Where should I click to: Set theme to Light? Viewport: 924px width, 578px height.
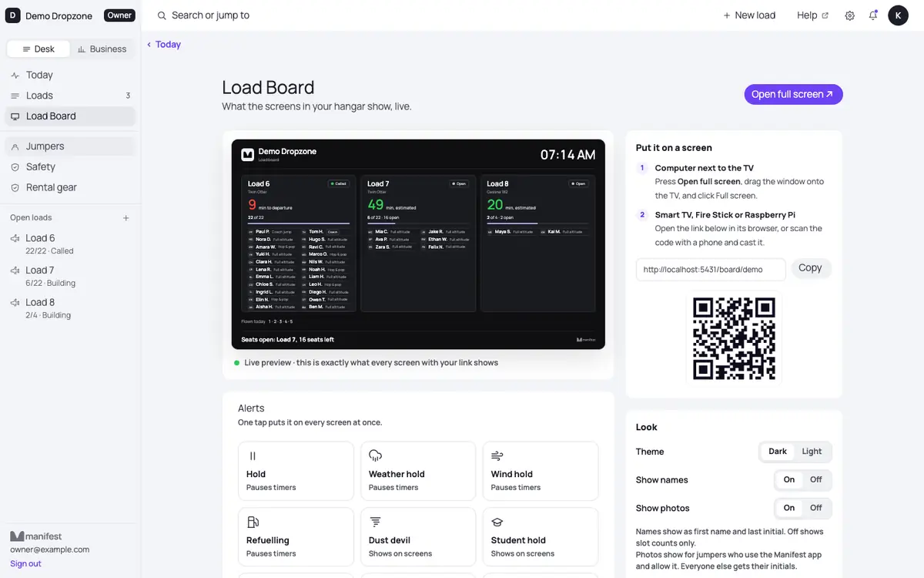(812, 452)
